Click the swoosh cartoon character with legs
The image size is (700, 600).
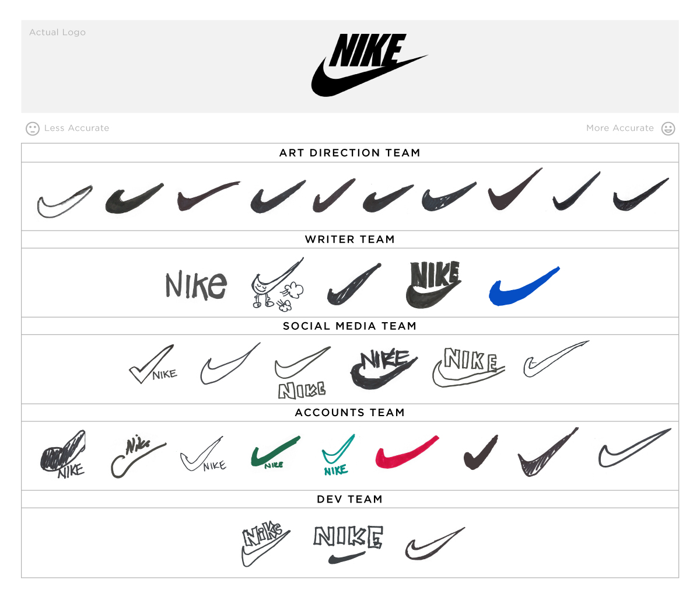pos(278,283)
